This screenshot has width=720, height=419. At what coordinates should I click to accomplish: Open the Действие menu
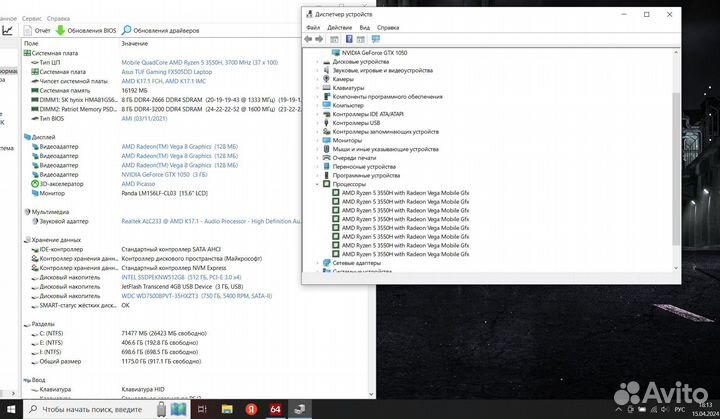(x=339, y=28)
